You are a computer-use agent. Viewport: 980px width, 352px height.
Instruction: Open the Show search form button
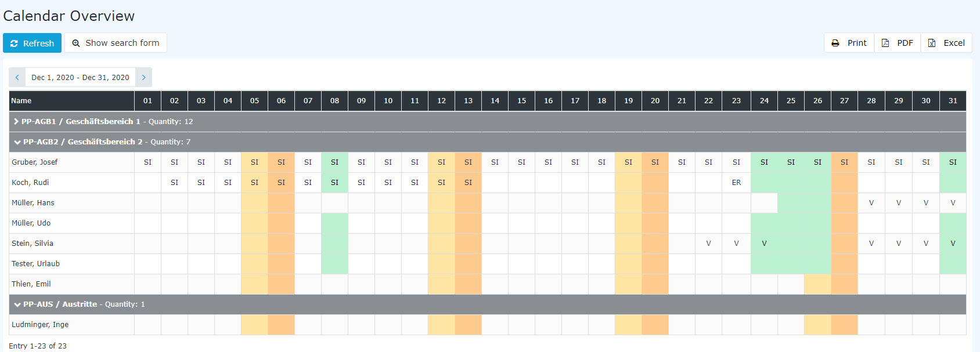pos(116,43)
